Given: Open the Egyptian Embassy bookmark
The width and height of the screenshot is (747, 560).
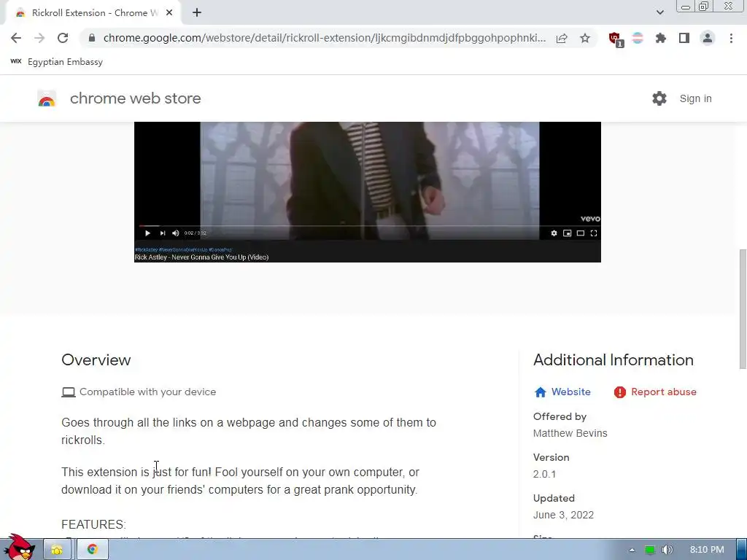Looking at the screenshot, I should coord(57,62).
